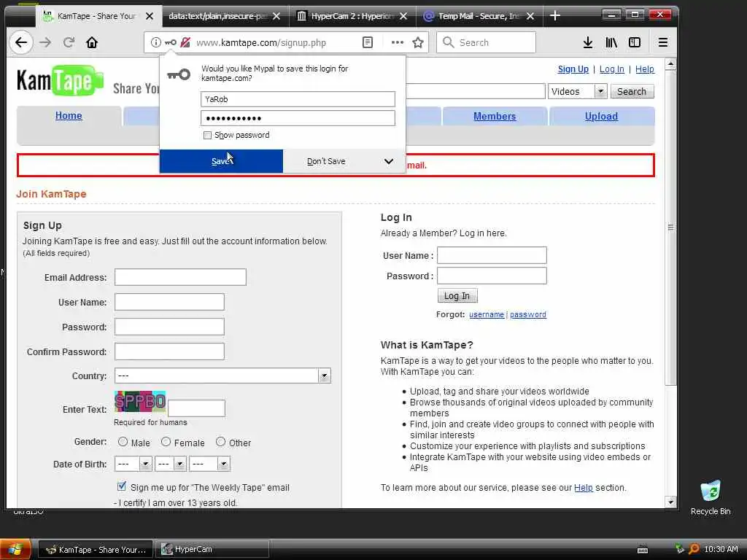Click the Email Address input field

181,277
